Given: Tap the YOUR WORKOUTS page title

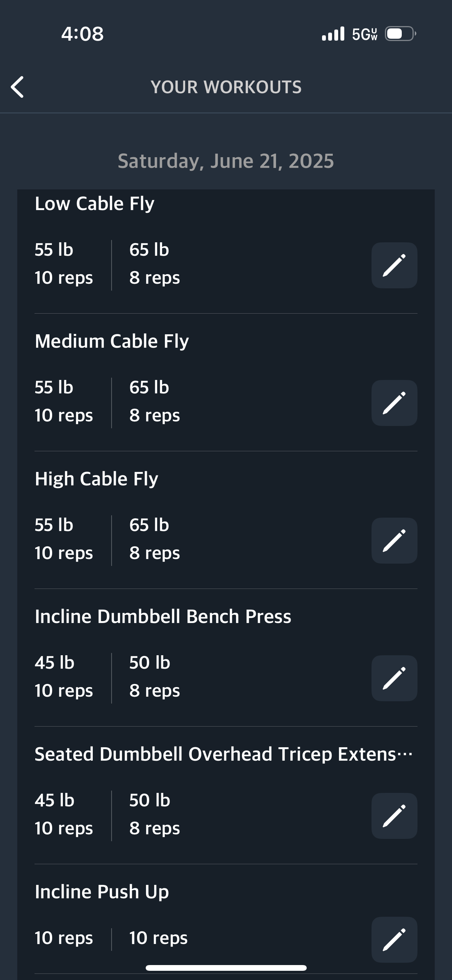Looking at the screenshot, I should [x=226, y=87].
